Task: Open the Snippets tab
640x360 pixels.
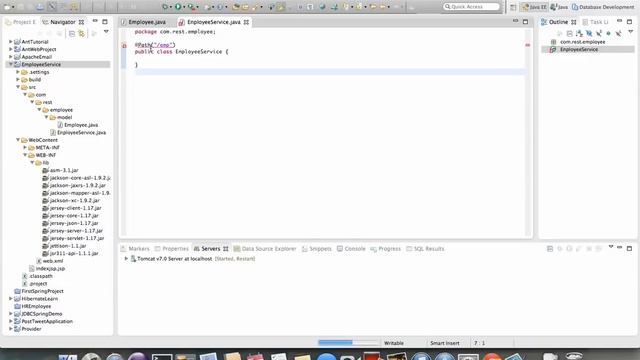Action: (317, 249)
